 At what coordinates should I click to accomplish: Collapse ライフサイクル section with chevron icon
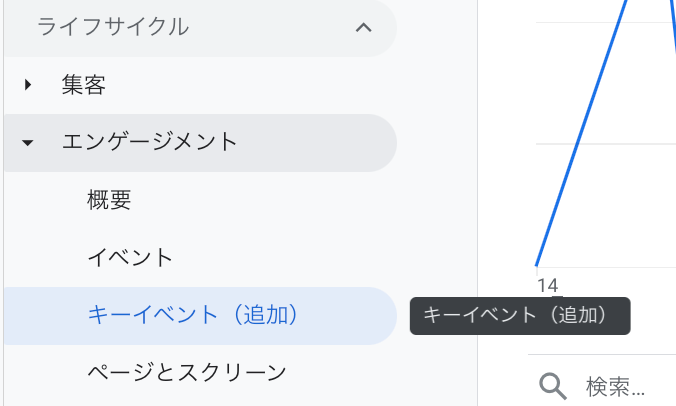[x=363, y=28]
